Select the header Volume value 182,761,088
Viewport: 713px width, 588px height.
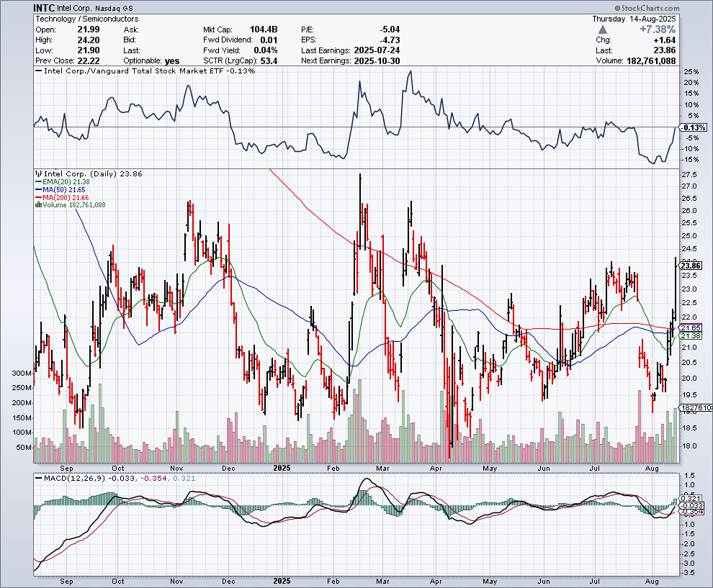pos(650,61)
